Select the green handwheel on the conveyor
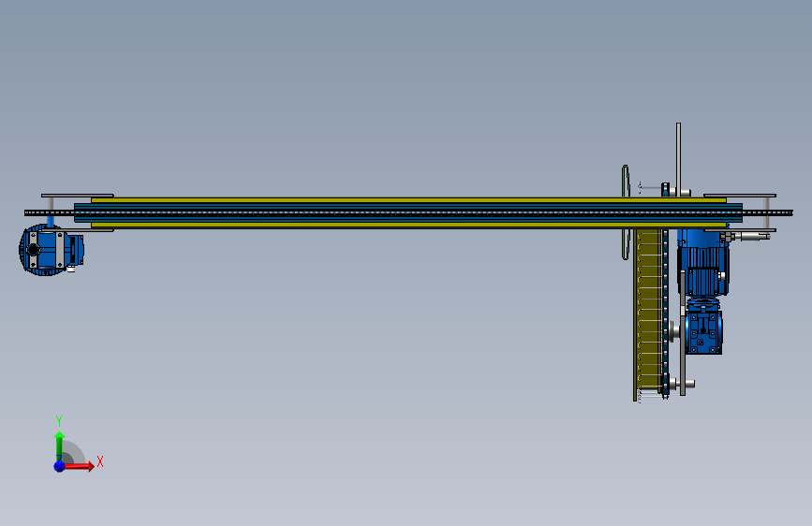The image size is (812, 526). pyautogui.click(x=626, y=212)
